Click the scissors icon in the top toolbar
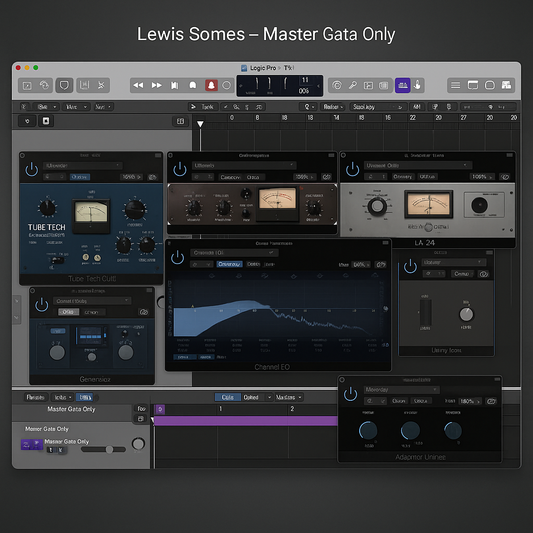 (101, 85)
